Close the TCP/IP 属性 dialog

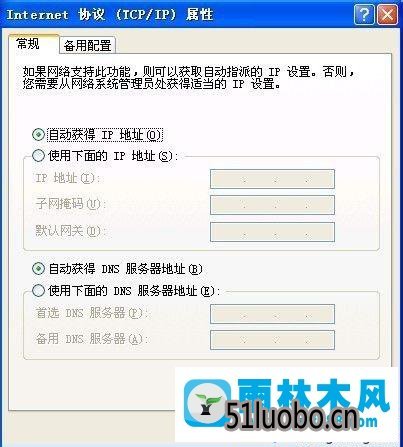point(387,14)
